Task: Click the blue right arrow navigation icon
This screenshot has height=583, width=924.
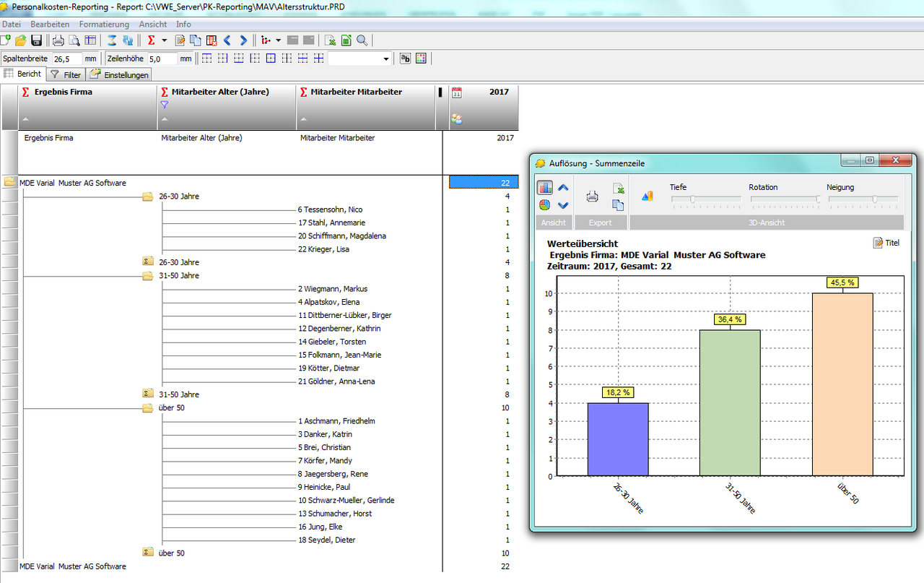Action: [243, 40]
